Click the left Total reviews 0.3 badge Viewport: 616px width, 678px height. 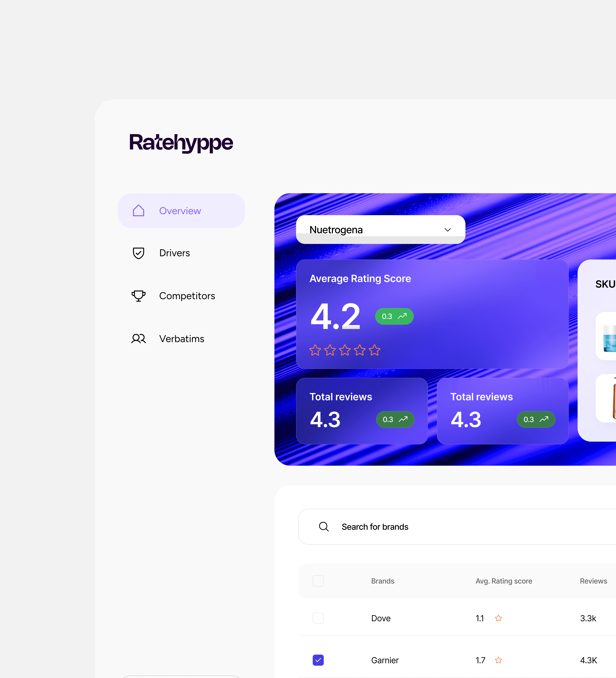pyautogui.click(x=395, y=419)
